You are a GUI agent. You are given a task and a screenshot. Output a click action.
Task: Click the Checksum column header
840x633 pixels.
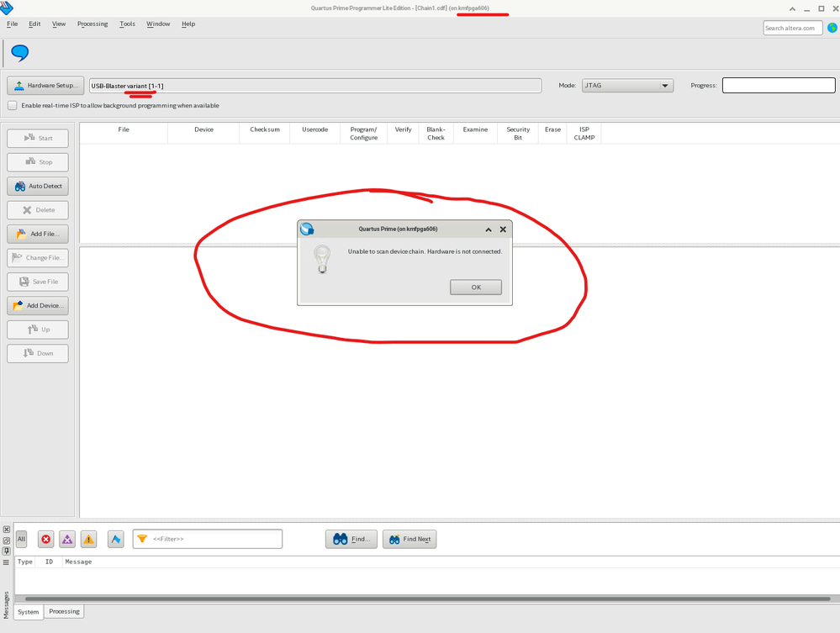pos(265,134)
